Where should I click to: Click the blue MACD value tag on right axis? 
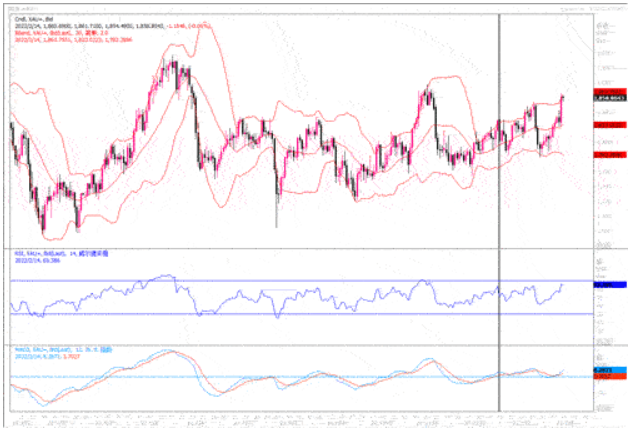[x=609, y=370]
